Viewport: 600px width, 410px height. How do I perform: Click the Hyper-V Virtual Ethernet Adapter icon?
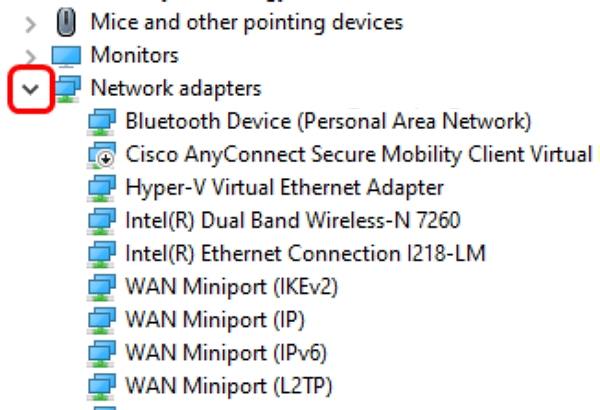click(x=101, y=188)
